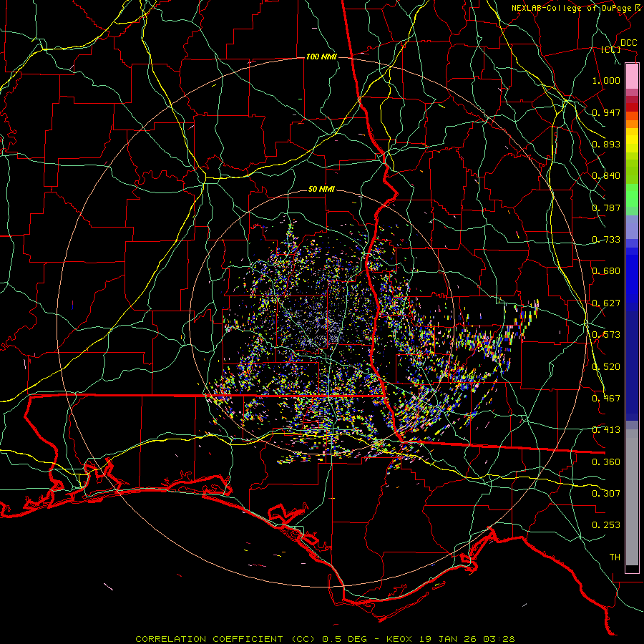Click the 50 NMI range ring label
The height and width of the screenshot is (644, 644).
tap(321, 189)
